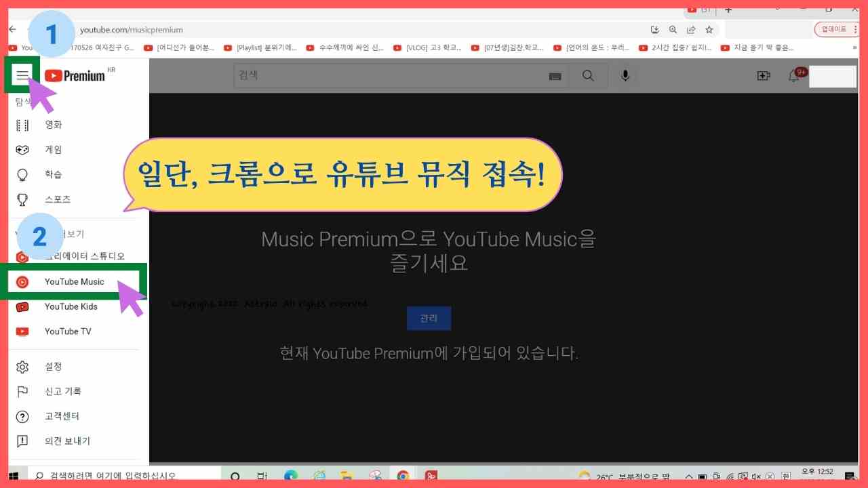
Task: Open bookmark '수수께끼에 싸인 신...'
Action: [345, 47]
